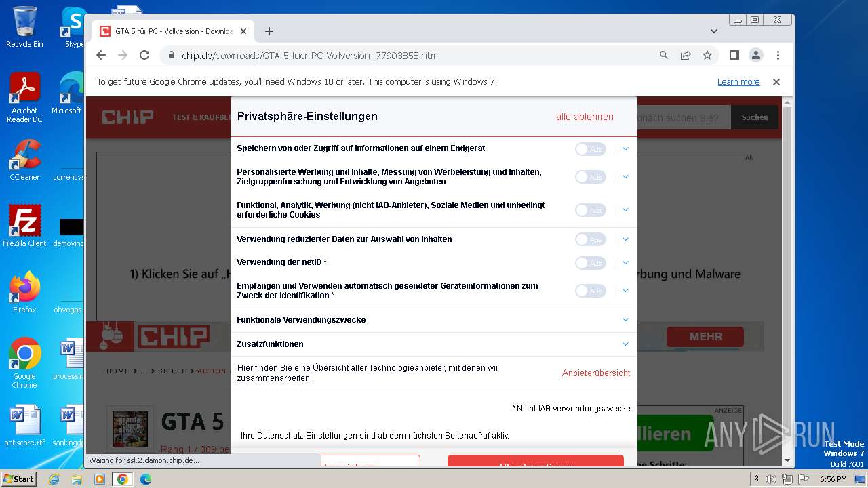Click red 'MEHR' banner button
This screenshot has height=488, width=868.
705,337
